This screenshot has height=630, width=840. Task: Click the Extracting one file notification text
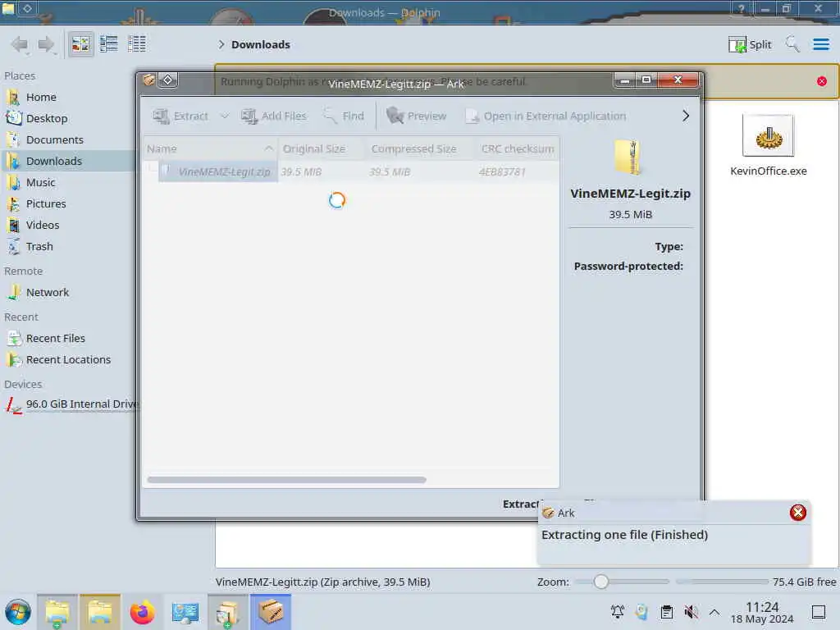point(624,535)
